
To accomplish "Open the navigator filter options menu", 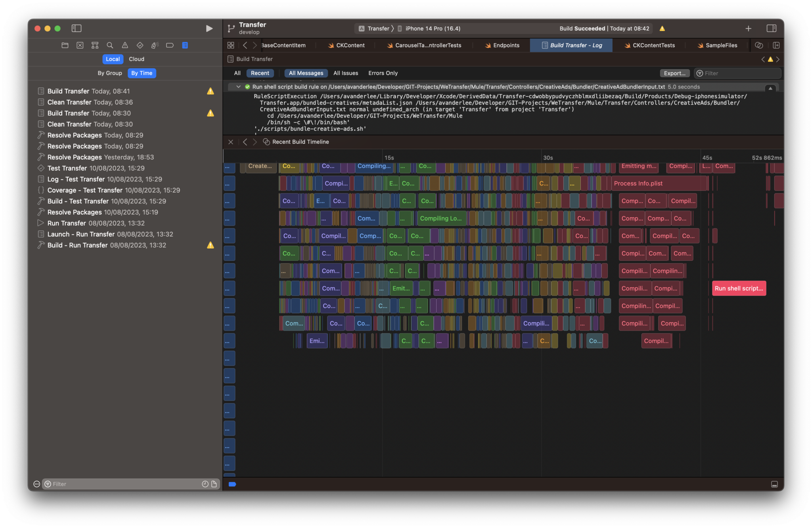I will click(48, 484).
